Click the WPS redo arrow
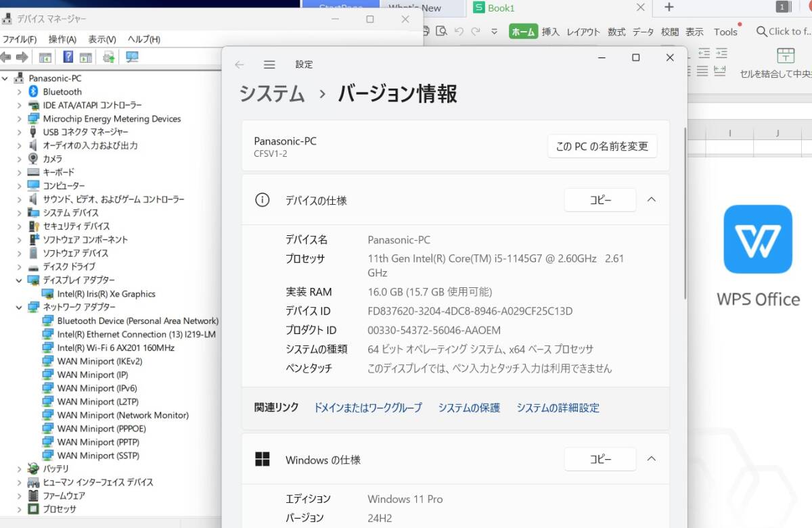The image size is (812, 528). [x=476, y=31]
